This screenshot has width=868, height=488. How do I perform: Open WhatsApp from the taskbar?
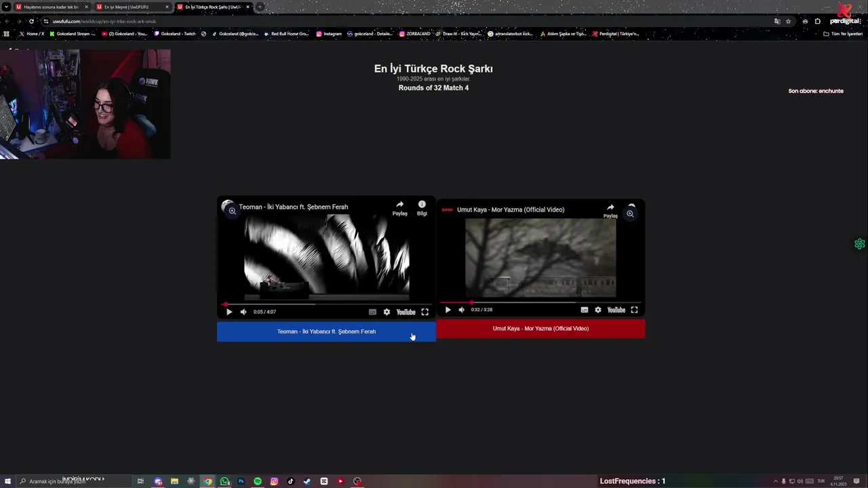pyautogui.click(x=224, y=481)
